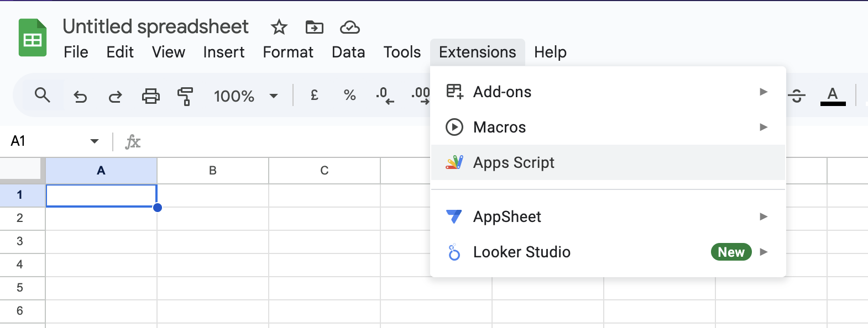Screen dimensions: 868x328
Task: Format as percent
Action: pos(349,96)
